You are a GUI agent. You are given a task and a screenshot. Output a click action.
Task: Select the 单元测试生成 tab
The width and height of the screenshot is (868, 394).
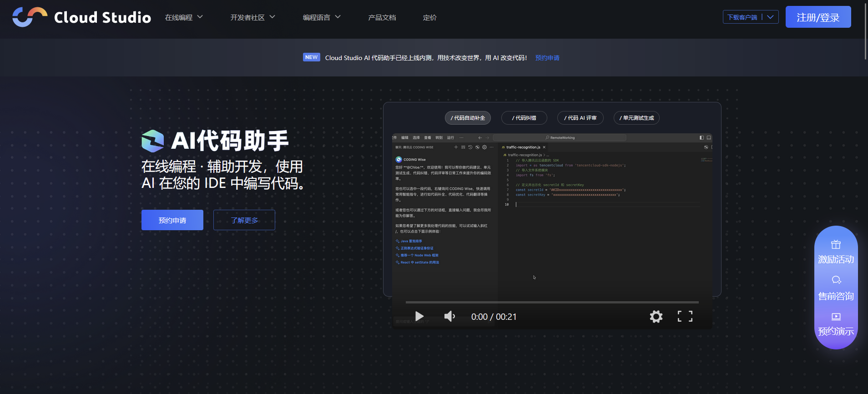coord(636,118)
